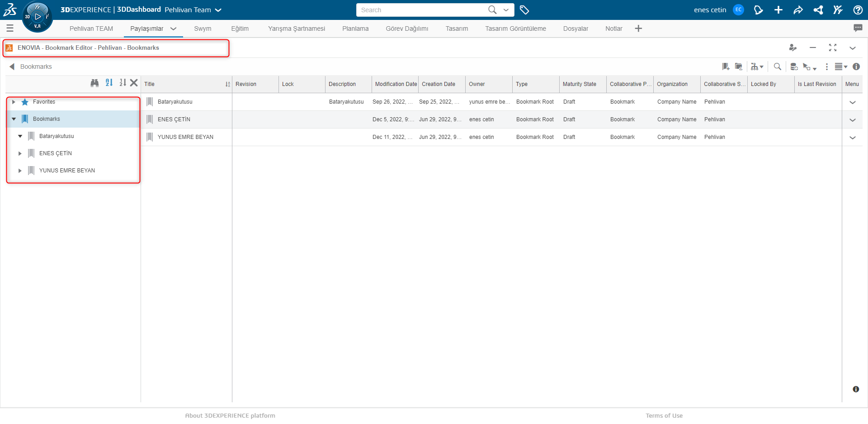Click the plus add icon in top bar
This screenshot has height=424, width=868.
tap(778, 10)
